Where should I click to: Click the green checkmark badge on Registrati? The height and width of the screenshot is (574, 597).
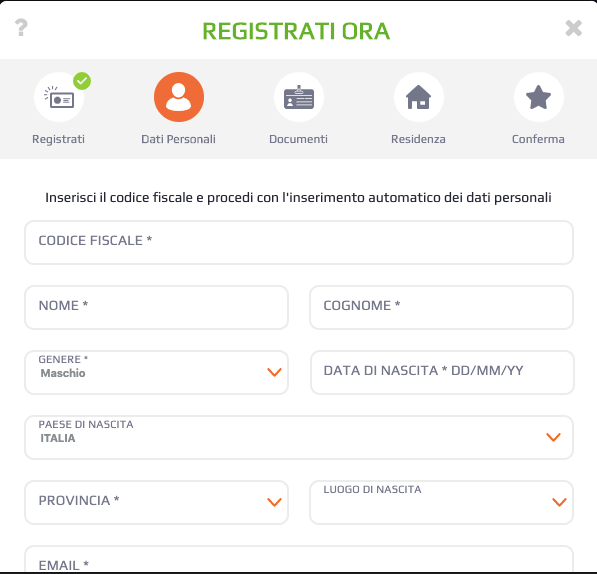click(82, 81)
